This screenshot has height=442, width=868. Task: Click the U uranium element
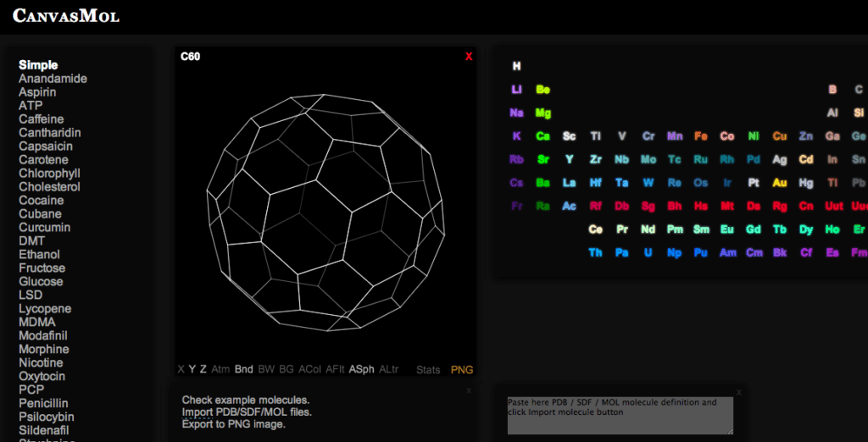648,252
